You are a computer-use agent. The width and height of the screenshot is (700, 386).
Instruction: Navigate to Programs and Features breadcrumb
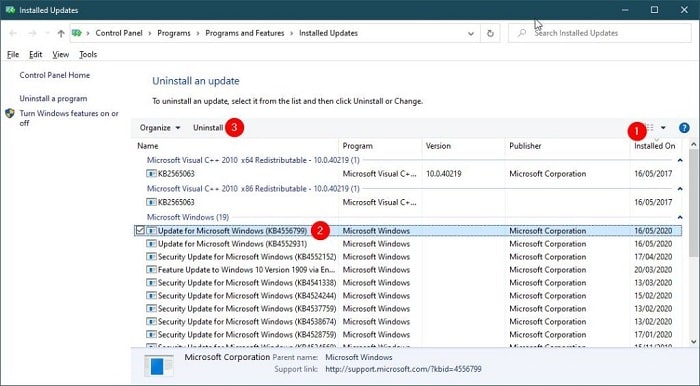click(x=245, y=33)
